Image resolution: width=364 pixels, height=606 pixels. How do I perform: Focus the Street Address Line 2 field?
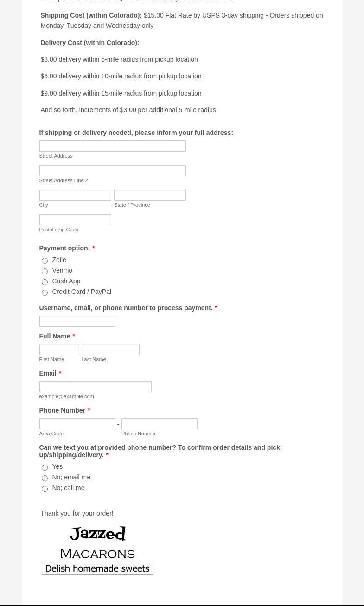click(112, 171)
